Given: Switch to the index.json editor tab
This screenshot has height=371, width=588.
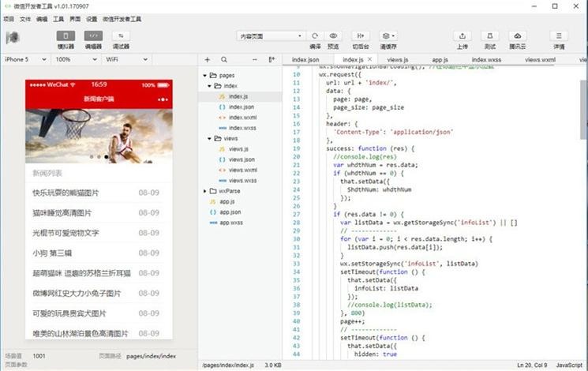Looking at the screenshot, I should click(305, 60).
